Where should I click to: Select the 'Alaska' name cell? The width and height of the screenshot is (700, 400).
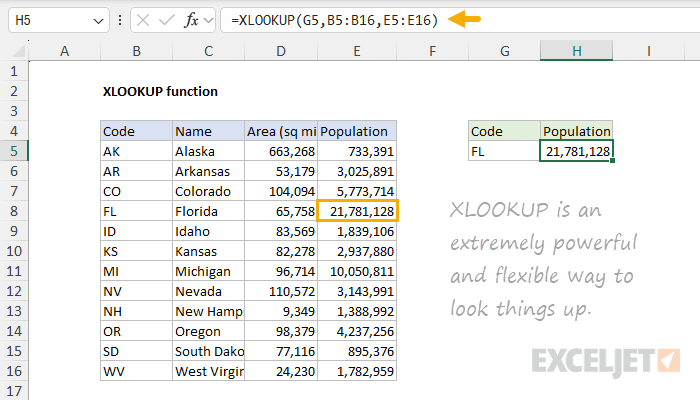tap(208, 151)
